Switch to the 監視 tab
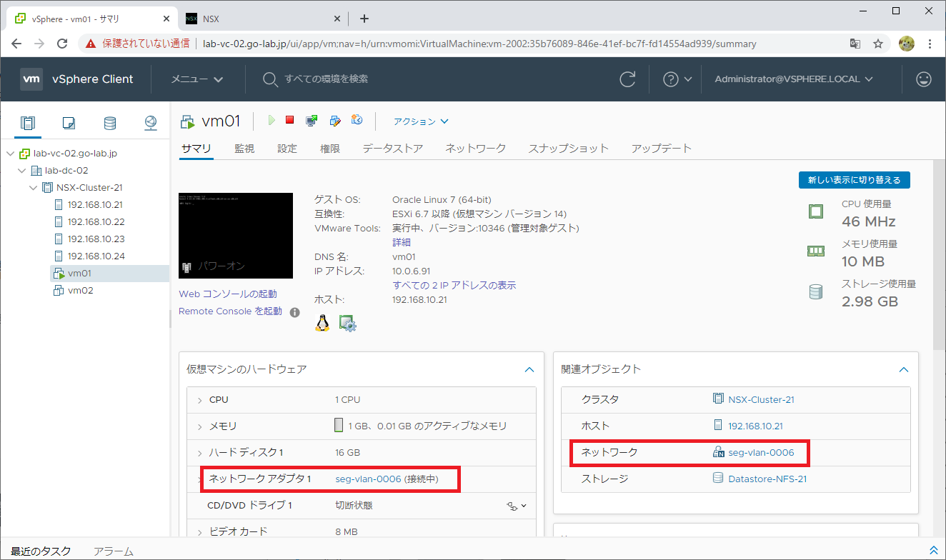Viewport: 946px width, 560px height. click(244, 149)
